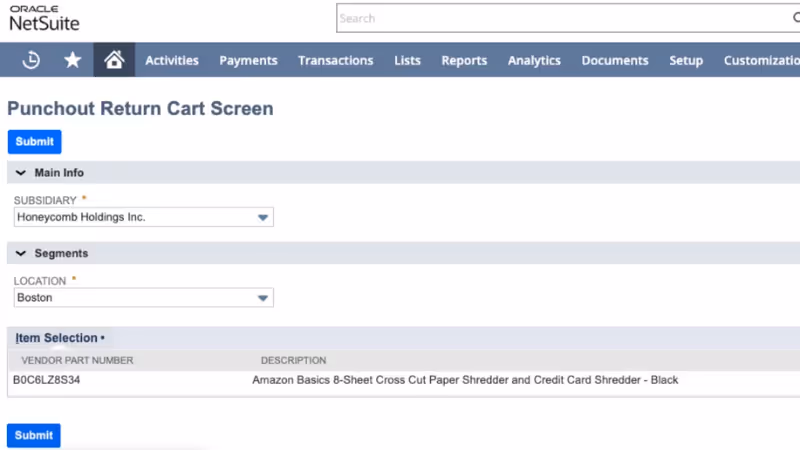Open the Lists menu
Screen dimensions: 800x450
click(x=407, y=60)
